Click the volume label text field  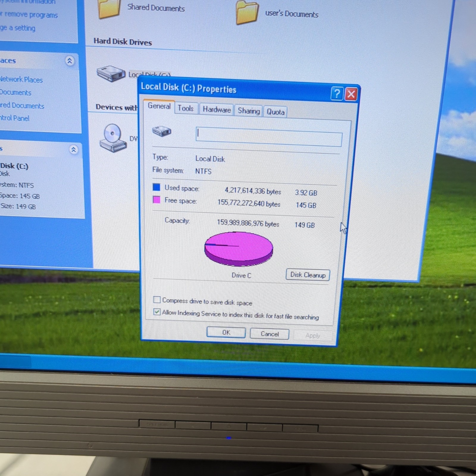(x=269, y=137)
